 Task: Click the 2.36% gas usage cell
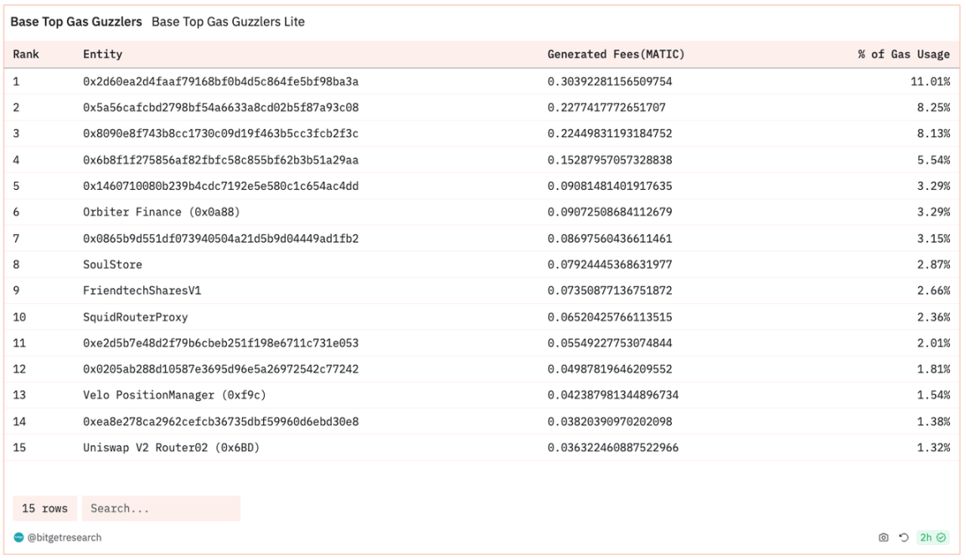934,317
